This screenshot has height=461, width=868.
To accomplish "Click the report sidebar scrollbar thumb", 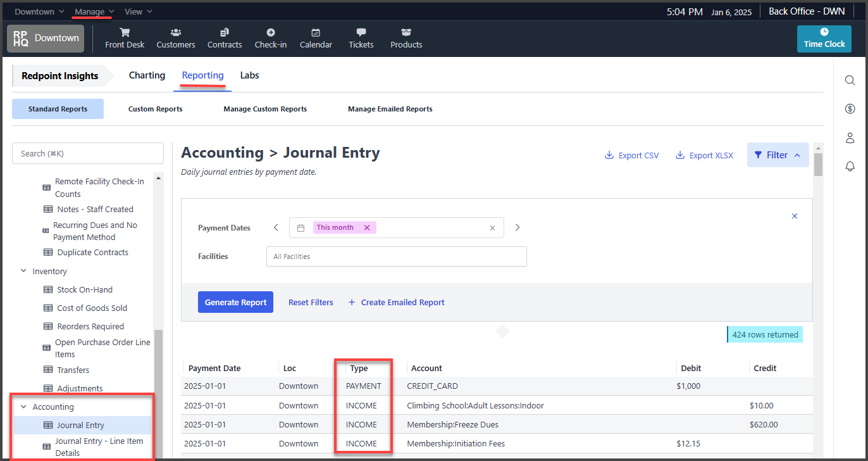I will (158, 393).
